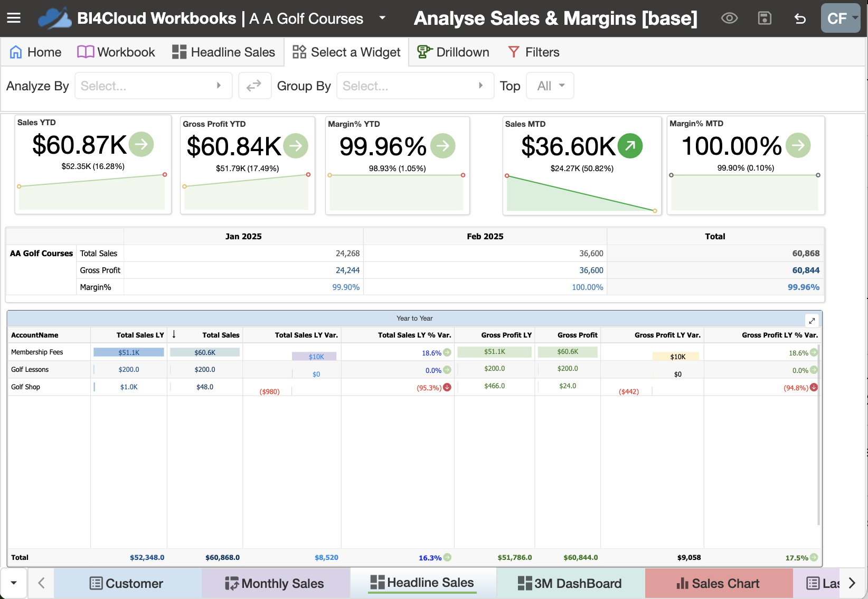Screen dimensions: 868x599
Task: Expand the A A Golf Courses workbook dropdown
Action: (x=382, y=18)
